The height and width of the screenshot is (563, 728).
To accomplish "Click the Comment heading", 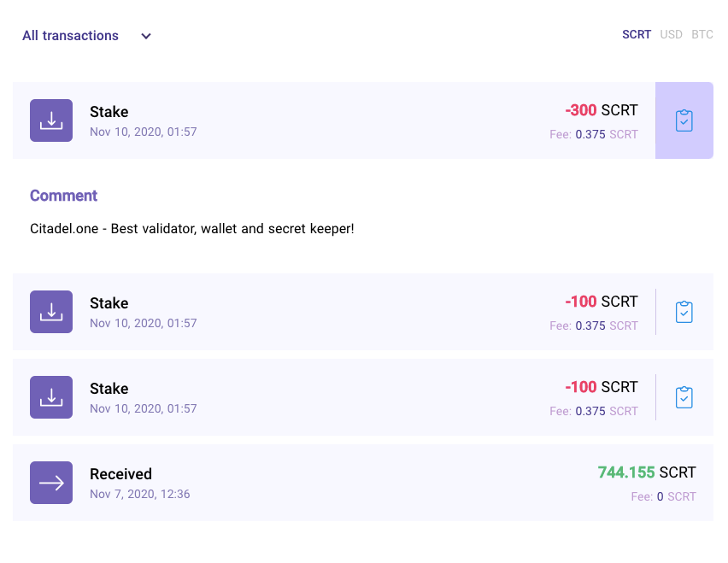I will 63,196.
